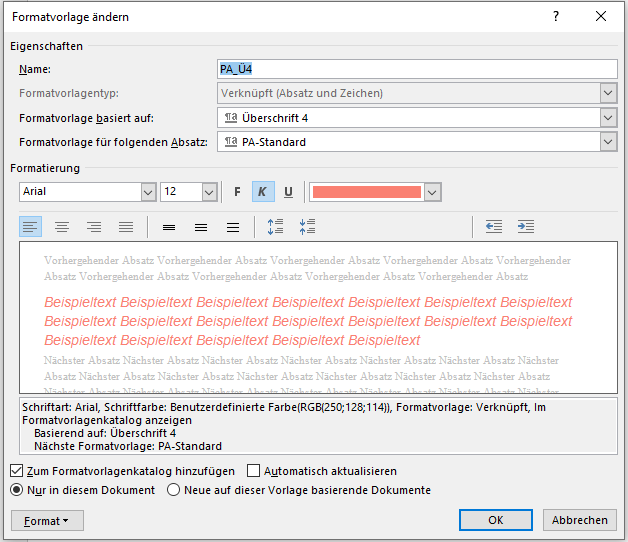The width and height of the screenshot is (628, 542).
Task: Enable Automatisch aktualisieren checkbox
Action: click(x=254, y=471)
